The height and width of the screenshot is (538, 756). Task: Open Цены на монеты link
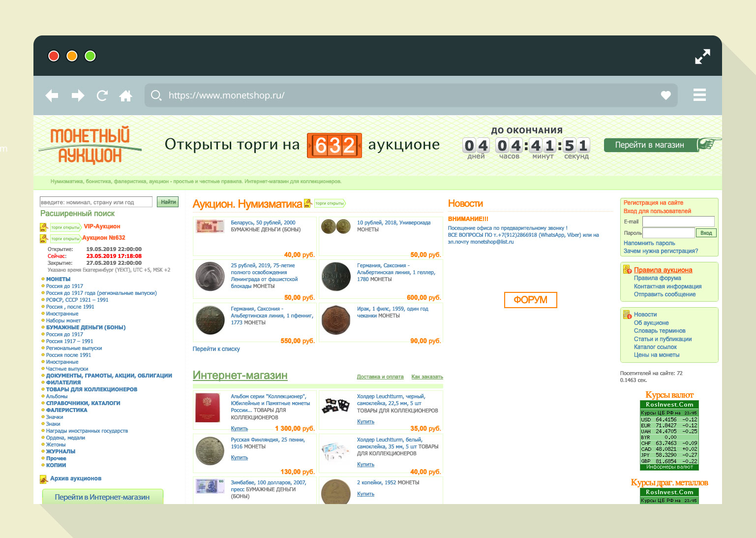pyautogui.click(x=657, y=355)
